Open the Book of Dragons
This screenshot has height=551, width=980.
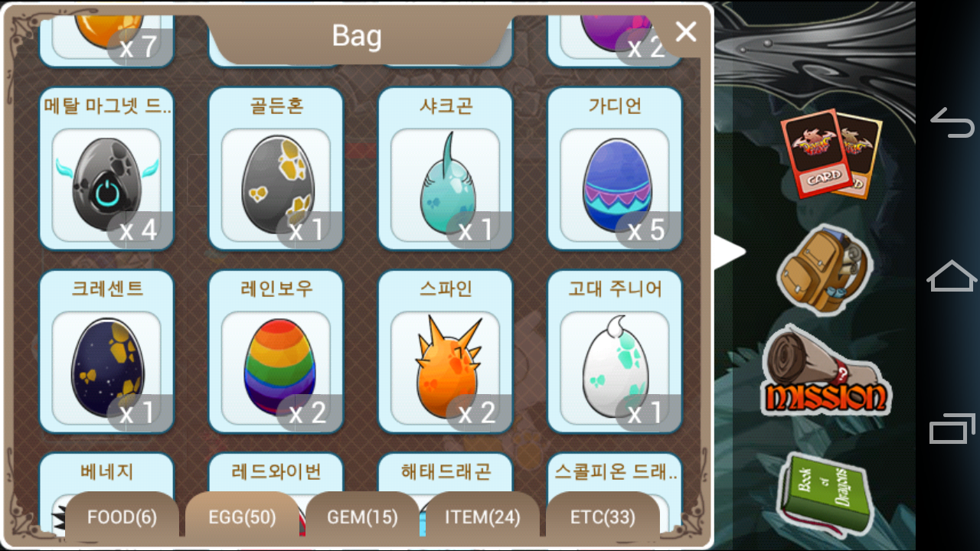point(824,493)
